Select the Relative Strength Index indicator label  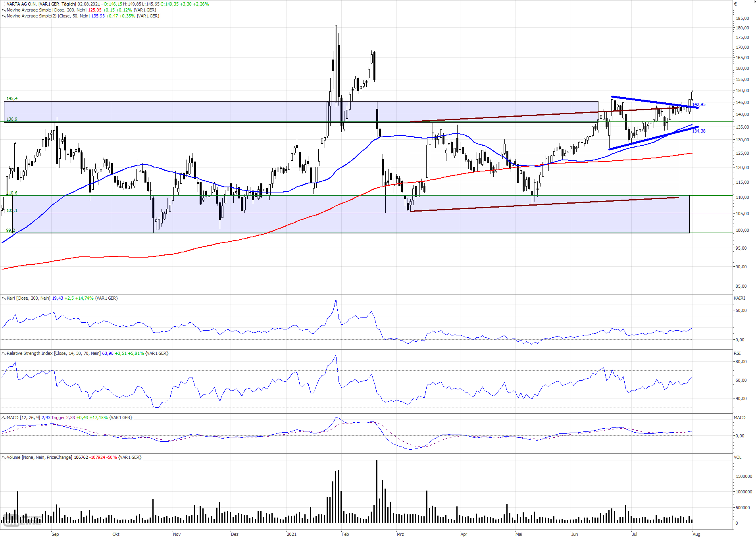pos(54,353)
